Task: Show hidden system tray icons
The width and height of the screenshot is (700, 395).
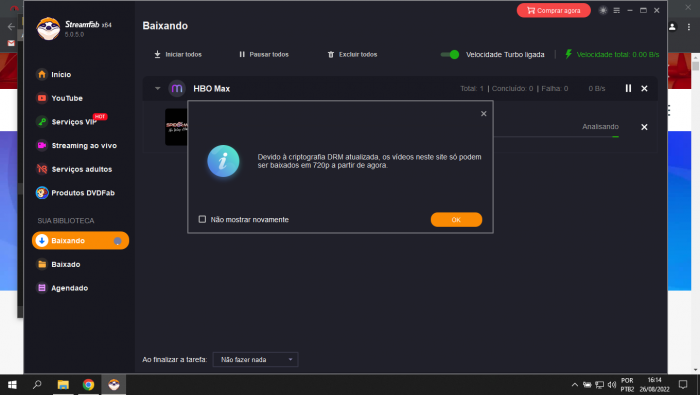Action: pos(575,385)
